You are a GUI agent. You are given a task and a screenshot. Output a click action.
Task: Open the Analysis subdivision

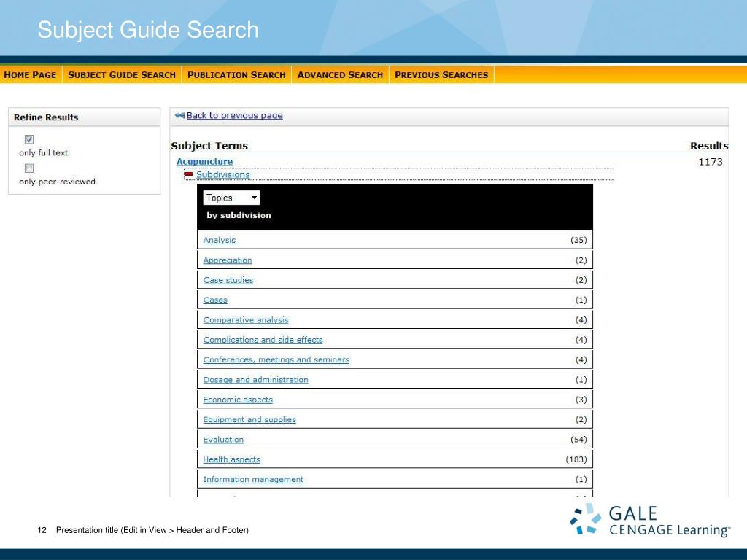219,240
